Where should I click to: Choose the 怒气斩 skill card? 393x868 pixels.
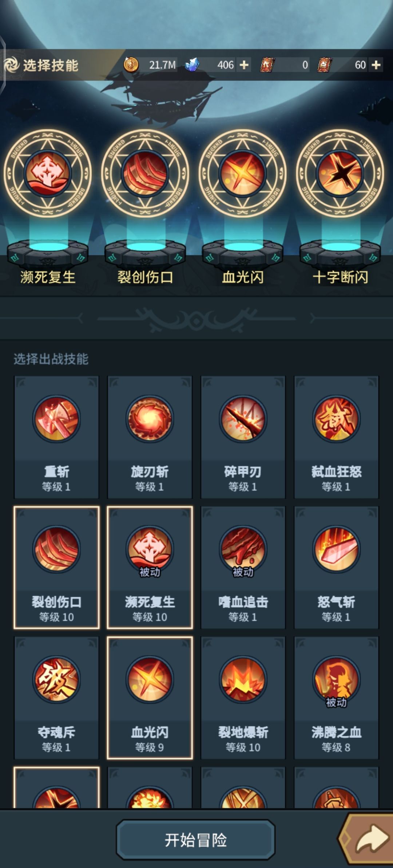[336, 567]
